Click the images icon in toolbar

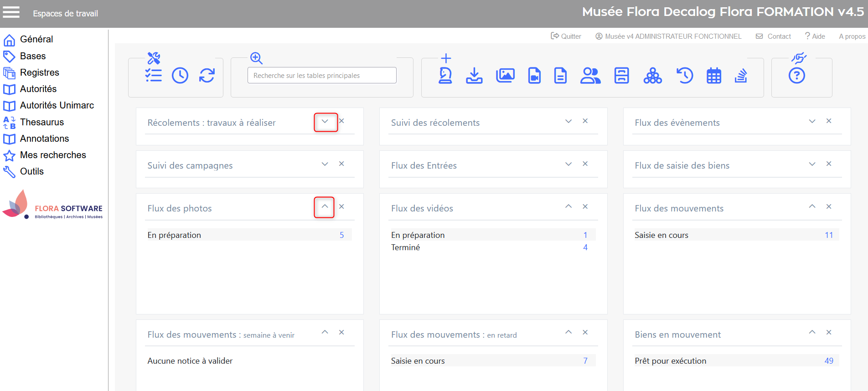(x=505, y=76)
